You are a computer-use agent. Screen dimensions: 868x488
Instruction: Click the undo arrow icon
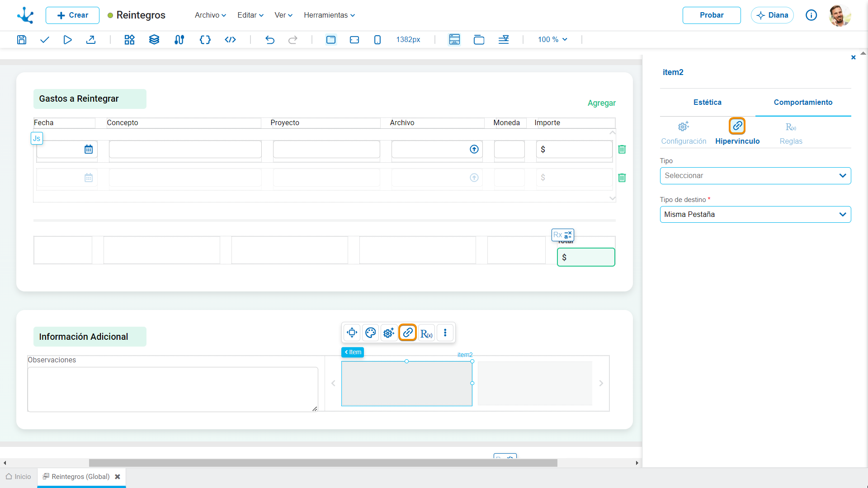(x=270, y=40)
